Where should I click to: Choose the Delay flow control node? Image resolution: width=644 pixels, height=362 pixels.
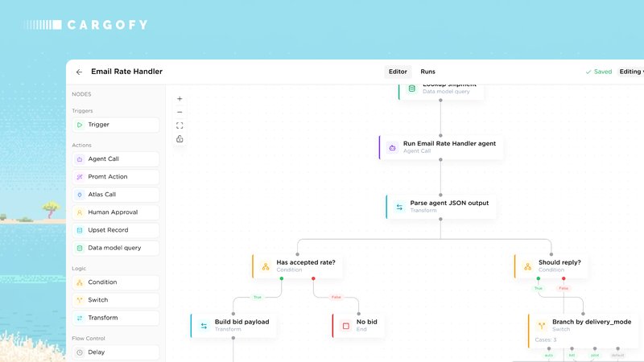pyautogui.click(x=116, y=352)
